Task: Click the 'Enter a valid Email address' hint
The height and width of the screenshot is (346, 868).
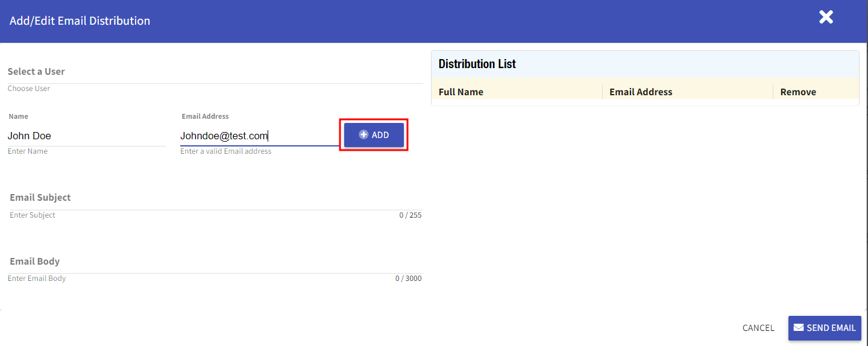Action: coord(226,151)
